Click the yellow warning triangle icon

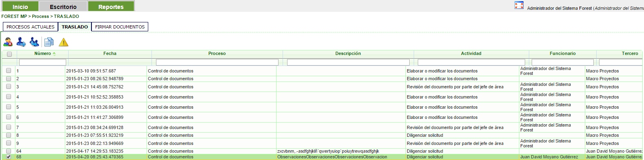(64, 42)
